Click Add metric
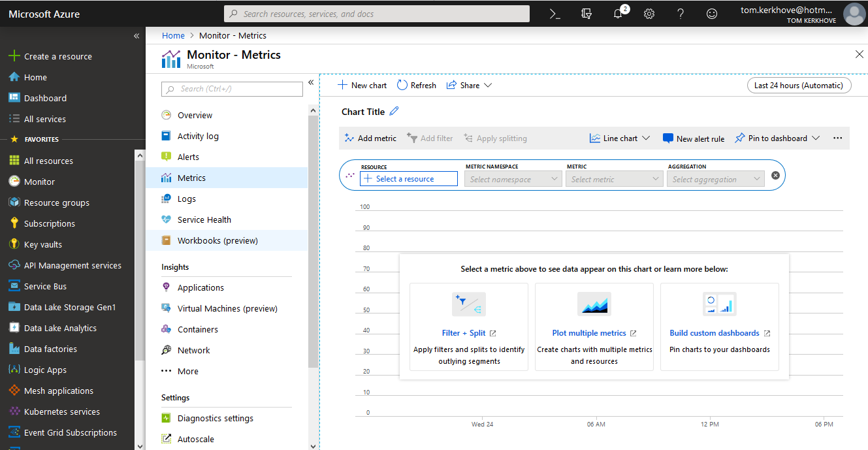 pyautogui.click(x=370, y=138)
